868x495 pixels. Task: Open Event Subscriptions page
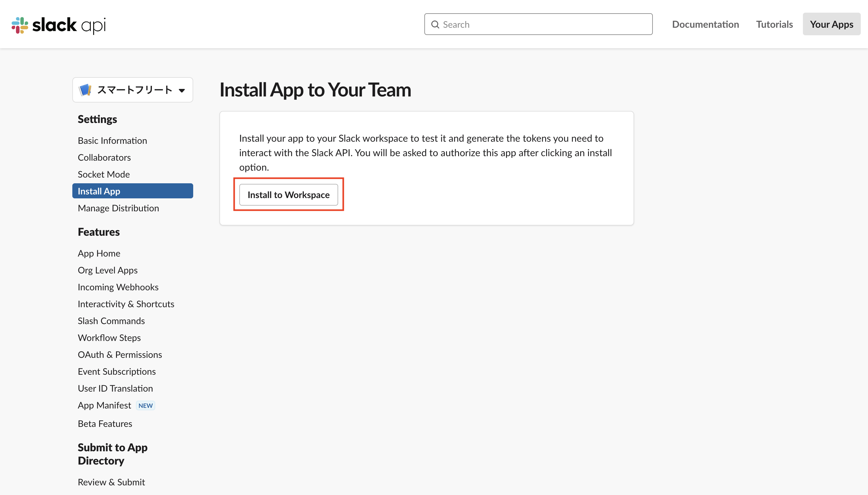pyautogui.click(x=117, y=371)
